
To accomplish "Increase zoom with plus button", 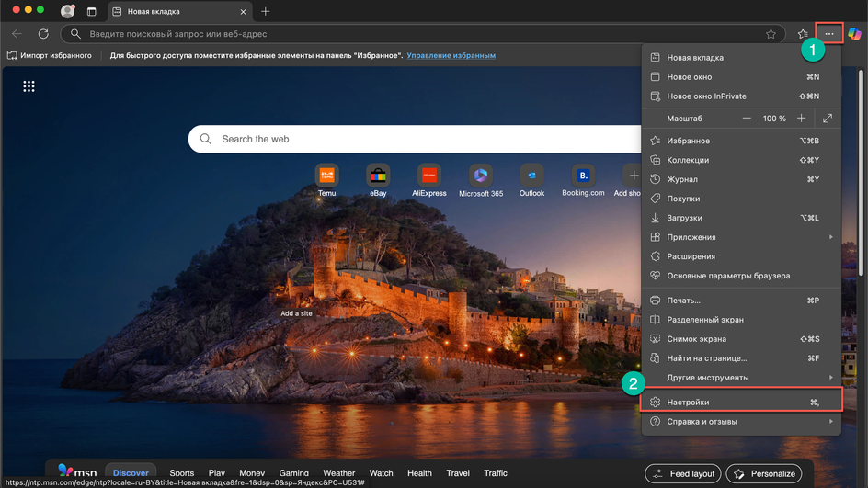I will (801, 119).
